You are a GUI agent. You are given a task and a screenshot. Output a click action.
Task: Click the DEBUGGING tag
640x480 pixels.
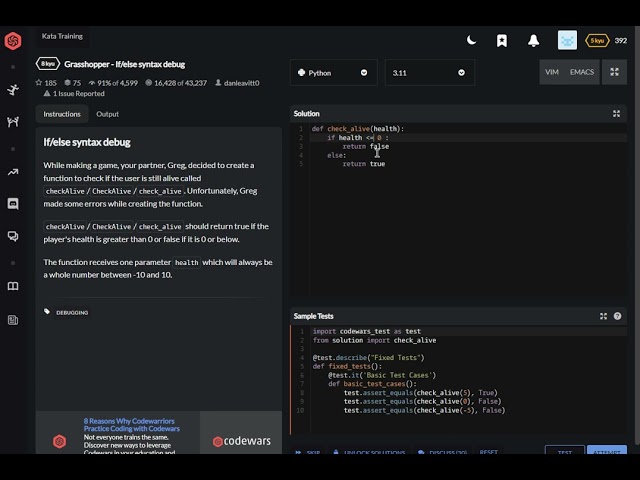click(72, 313)
